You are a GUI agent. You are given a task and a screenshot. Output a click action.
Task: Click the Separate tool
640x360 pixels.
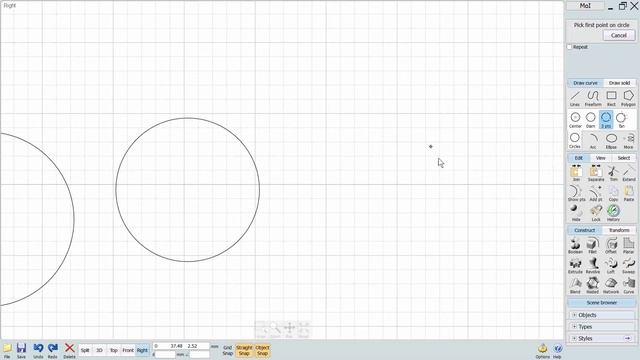pyautogui.click(x=596, y=173)
